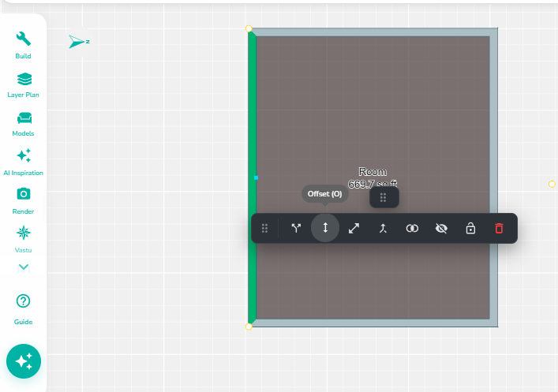
Task: Click the blue midpoint handle on wall
Action: 256,177
